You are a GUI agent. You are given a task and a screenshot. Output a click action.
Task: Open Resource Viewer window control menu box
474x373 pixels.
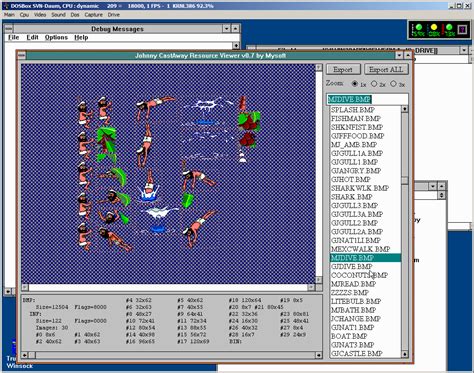[22, 55]
